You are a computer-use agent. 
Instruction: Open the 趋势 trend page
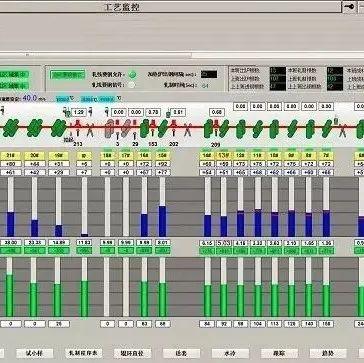(328, 353)
